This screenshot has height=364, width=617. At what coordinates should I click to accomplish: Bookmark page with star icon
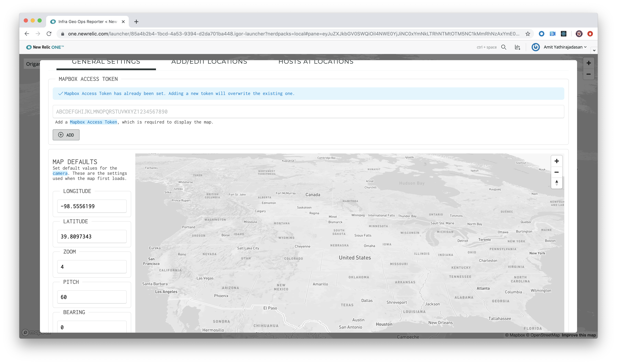point(528,34)
